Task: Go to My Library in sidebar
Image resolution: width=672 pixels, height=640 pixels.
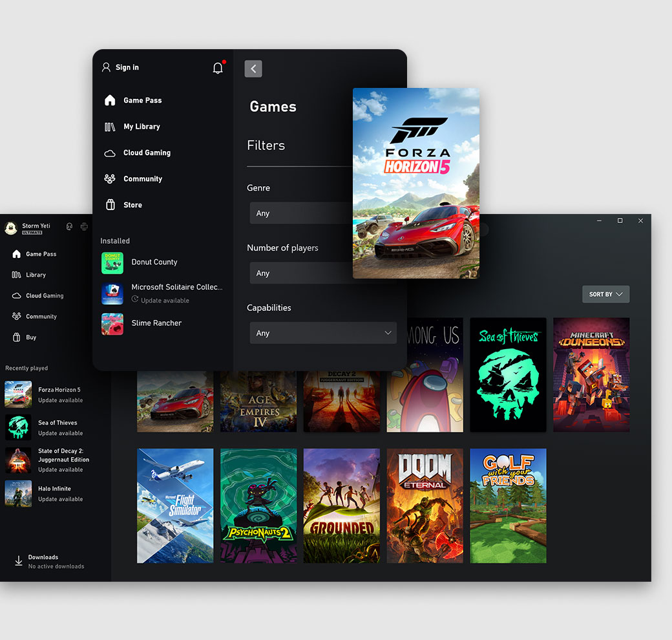Action: tap(142, 127)
